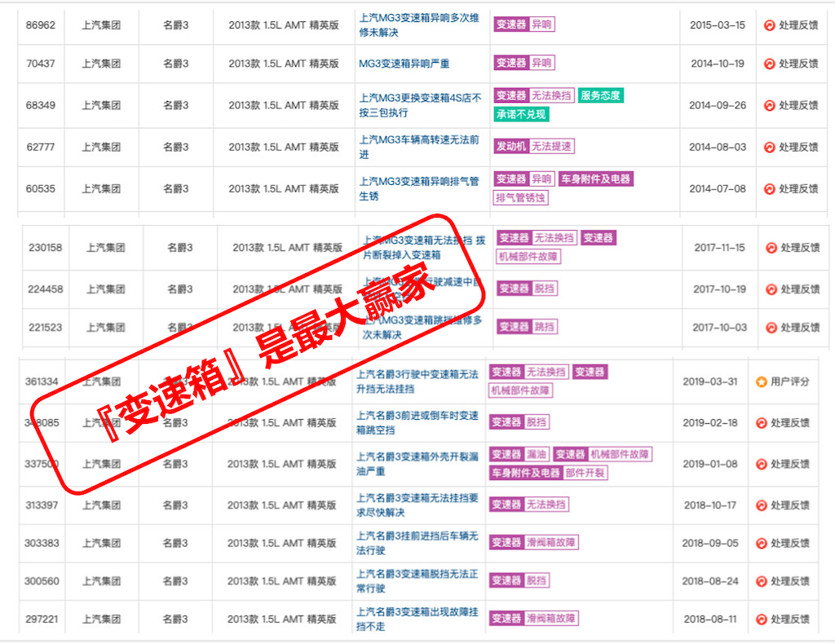Image resolution: width=835 pixels, height=644 pixels.
Task: Click the 处理反馈 icon dated 2014-09-26
Action: [769, 105]
